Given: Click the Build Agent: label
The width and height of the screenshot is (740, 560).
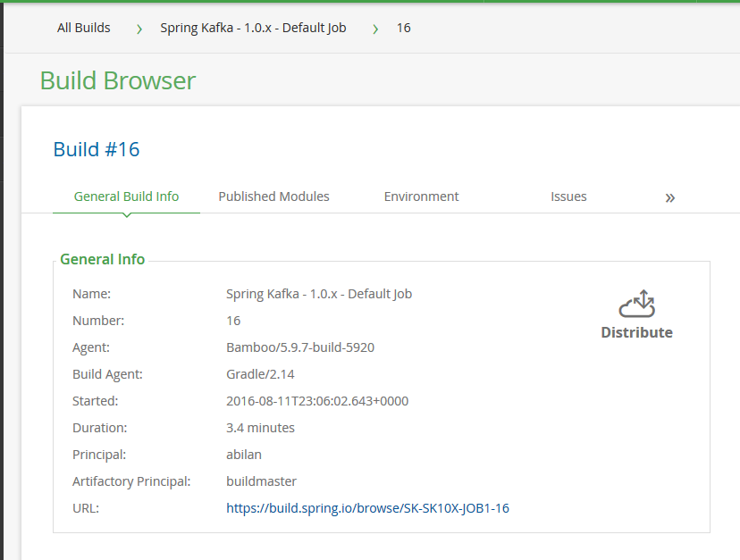Looking at the screenshot, I should pyautogui.click(x=107, y=374).
